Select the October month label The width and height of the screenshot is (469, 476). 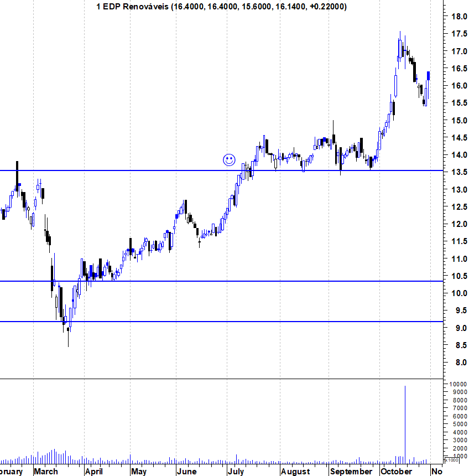396,472
